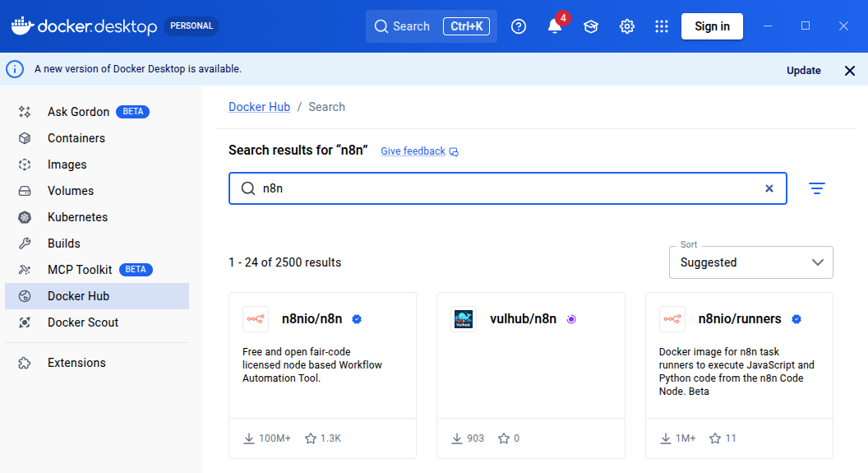
Task: Open MCP Toolkit from sidebar
Action: click(x=97, y=270)
